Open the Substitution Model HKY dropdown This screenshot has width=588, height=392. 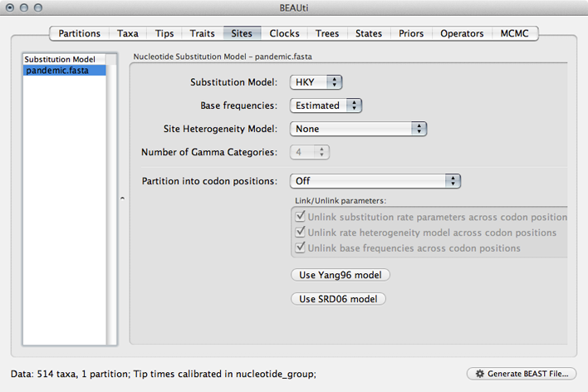316,82
